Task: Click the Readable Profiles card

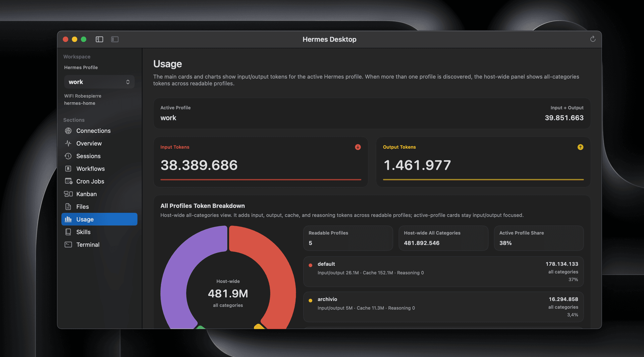Action: pyautogui.click(x=348, y=238)
